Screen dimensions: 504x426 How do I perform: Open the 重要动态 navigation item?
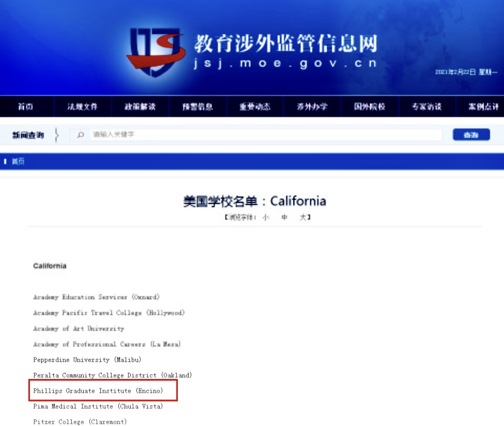[x=255, y=107]
